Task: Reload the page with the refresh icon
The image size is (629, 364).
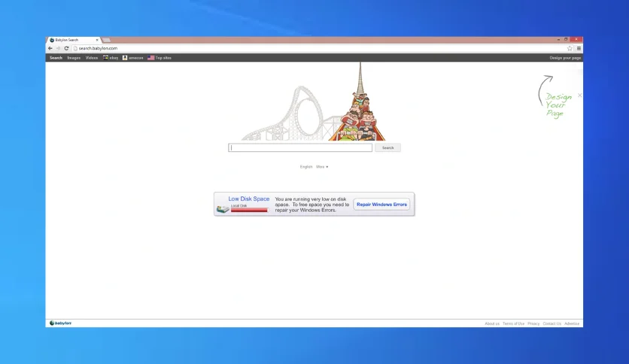Action: pos(67,48)
